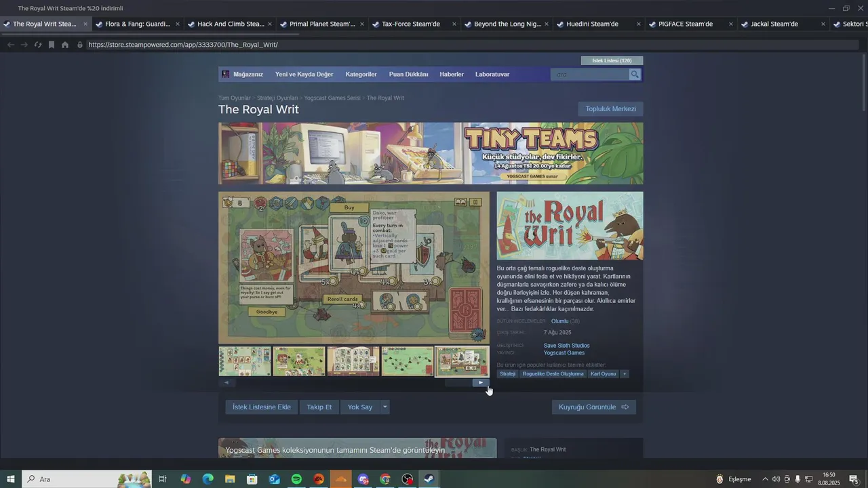Open the Yeni ve Kayda Değer menu
The height and width of the screenshot is (488, 868).
click(x=304, y=75)
